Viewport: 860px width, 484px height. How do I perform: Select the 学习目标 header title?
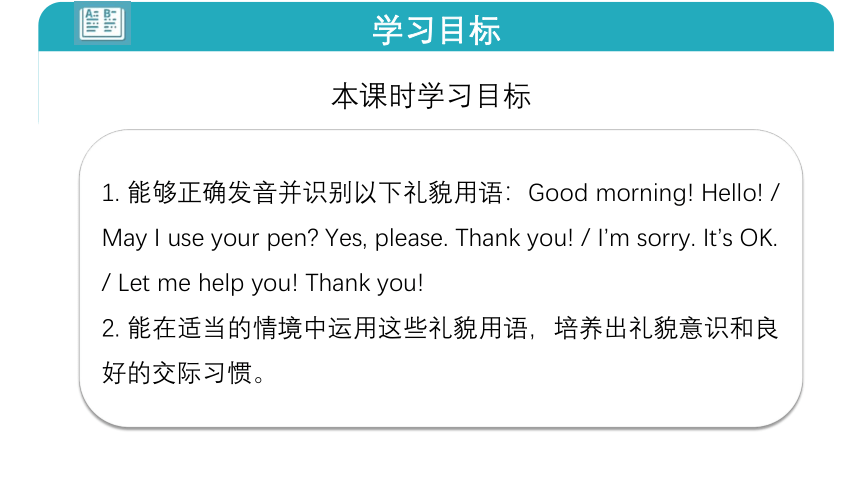437,30
